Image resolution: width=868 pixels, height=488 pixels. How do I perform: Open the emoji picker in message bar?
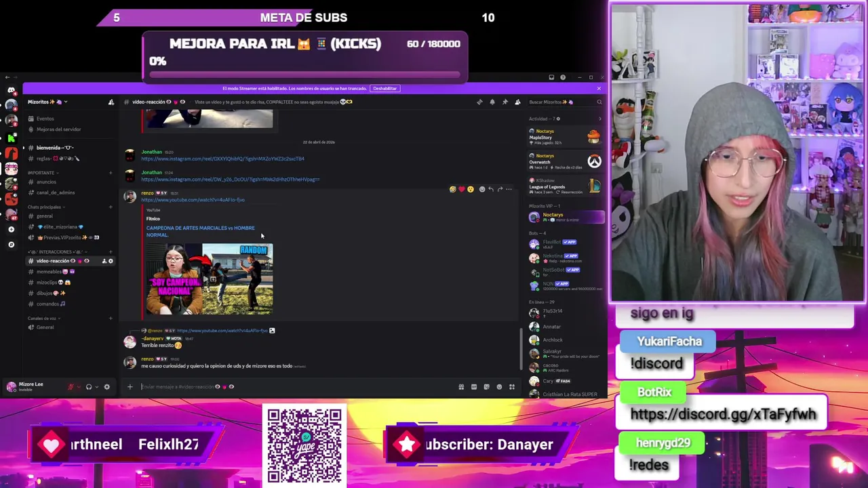(x=499, y=387)
